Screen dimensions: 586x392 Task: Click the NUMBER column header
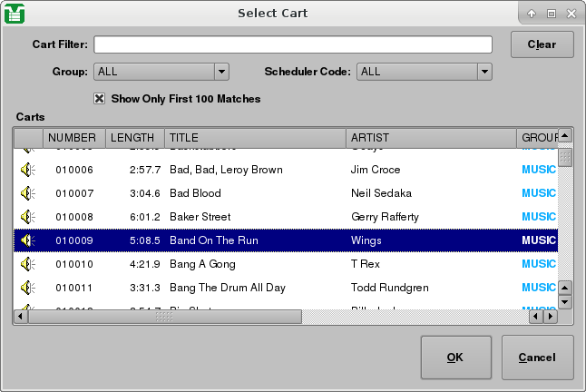coord(73,137)
